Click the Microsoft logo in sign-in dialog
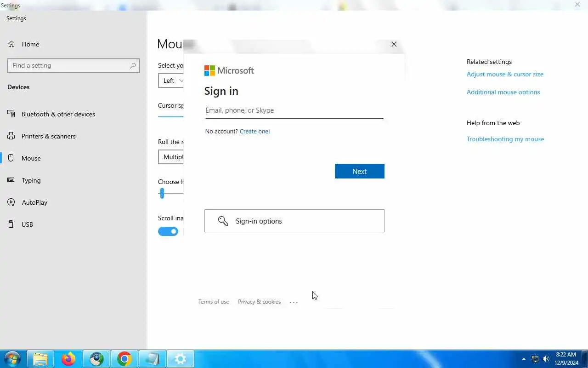 pos(229,70)
